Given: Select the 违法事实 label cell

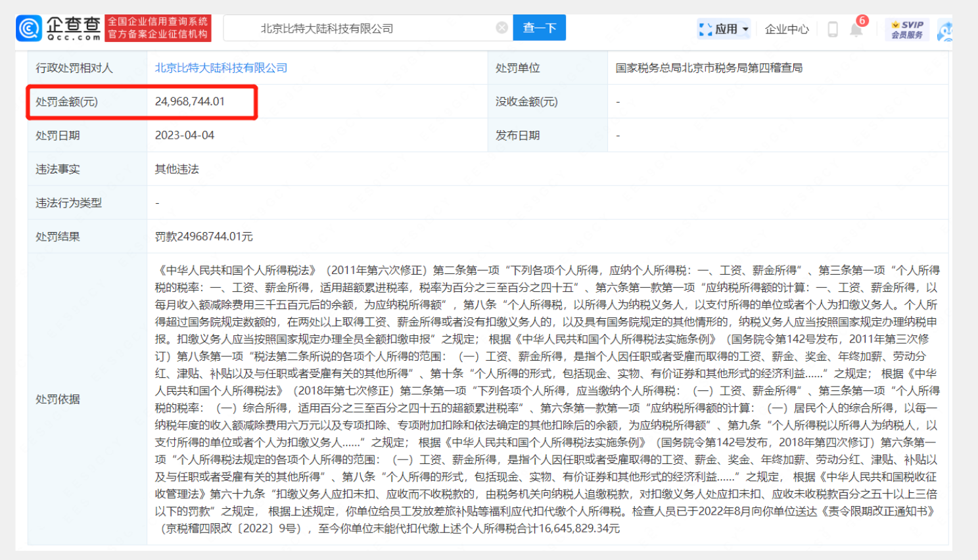Looking at the screenshot, I should [x=87, y=170].
